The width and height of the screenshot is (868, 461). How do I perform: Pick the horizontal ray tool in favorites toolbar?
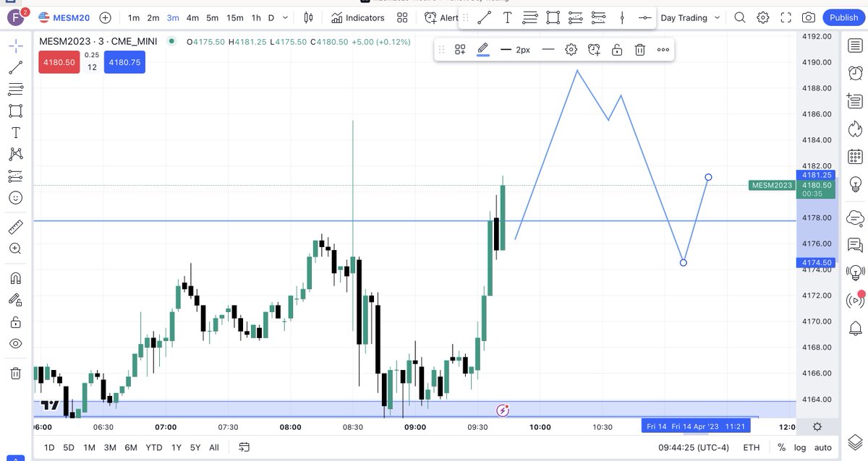pyautogui.click(x=645, y=17)
